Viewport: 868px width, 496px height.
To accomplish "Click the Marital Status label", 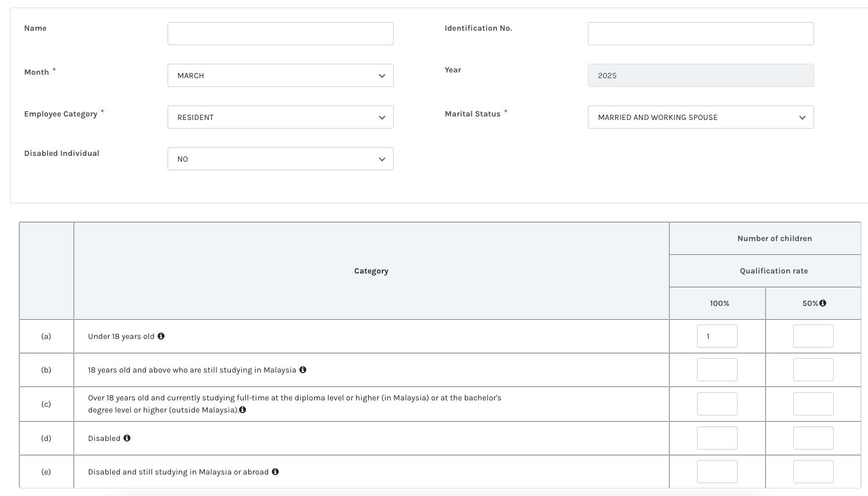I will 473,114.
